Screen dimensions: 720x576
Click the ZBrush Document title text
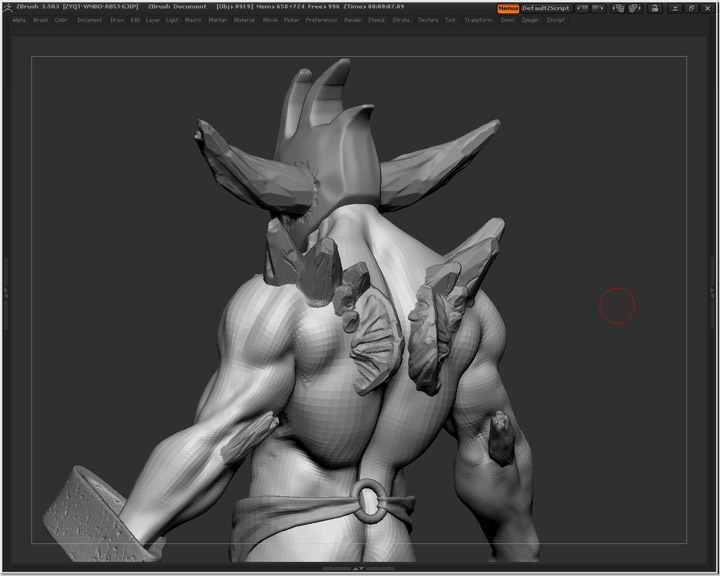(177, 7)
